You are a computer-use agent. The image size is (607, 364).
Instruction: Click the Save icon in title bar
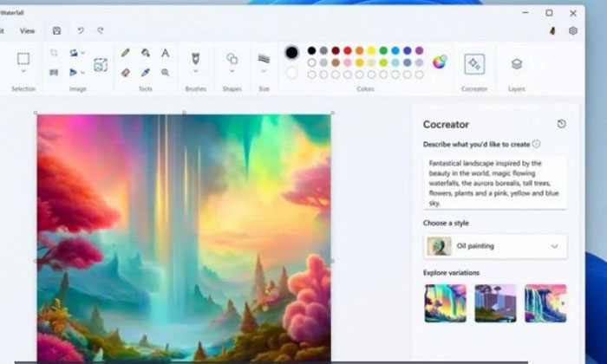point(56,30)
